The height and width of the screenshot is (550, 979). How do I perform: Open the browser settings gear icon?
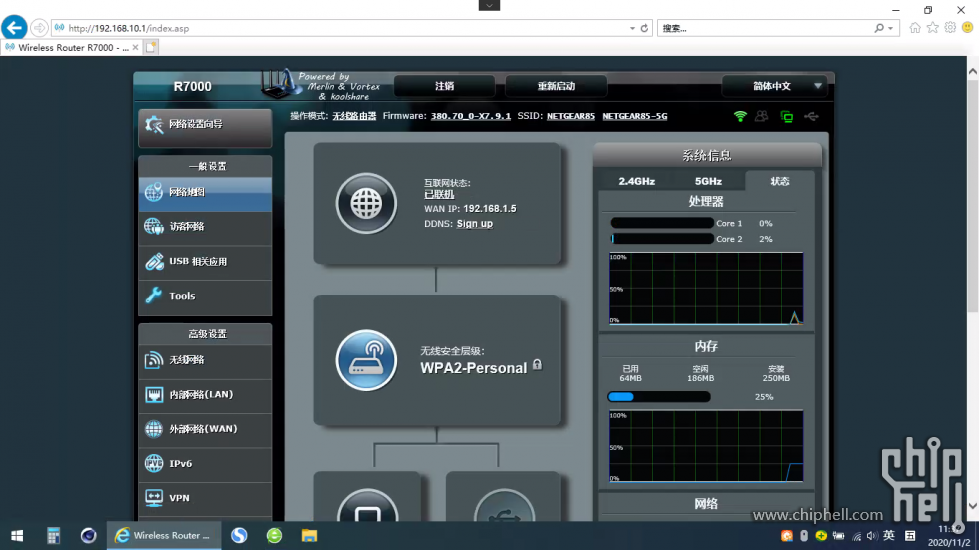[950, 28]
